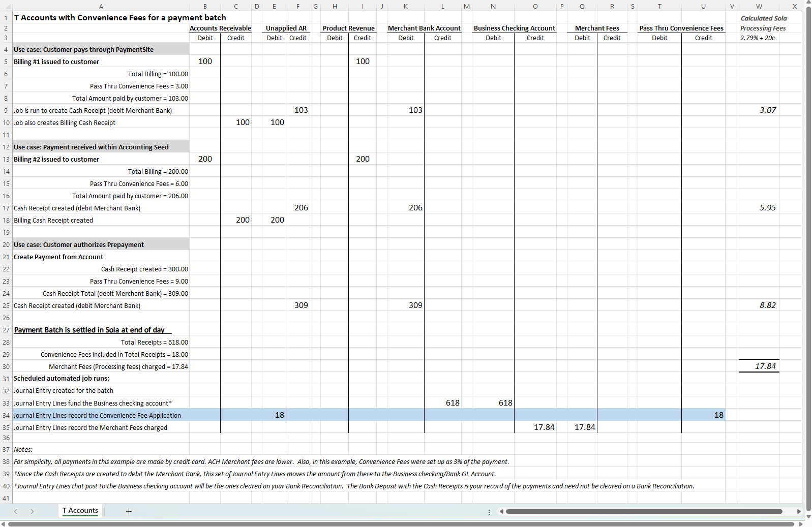The image size is (812, 527).
Task: Select the 'Merchant Bank Account' header cell
Action: coord(424,28)
